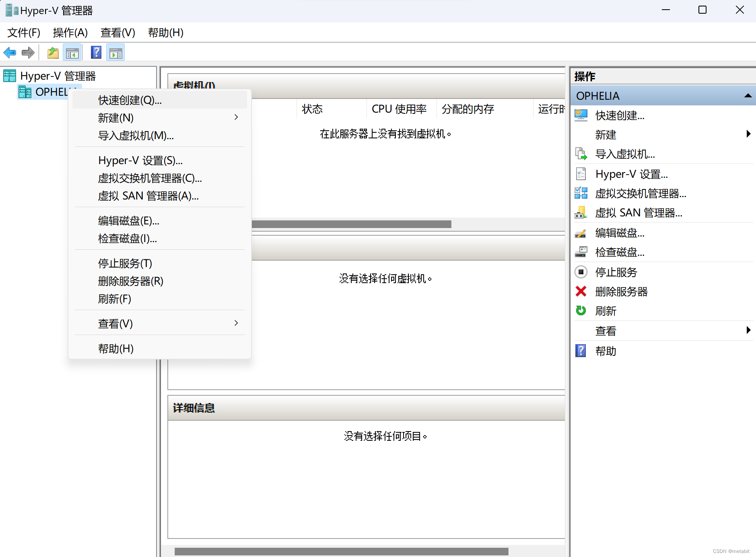
Task: Select 刷新(F) in context menu
Action: click(x=160, y=299)
